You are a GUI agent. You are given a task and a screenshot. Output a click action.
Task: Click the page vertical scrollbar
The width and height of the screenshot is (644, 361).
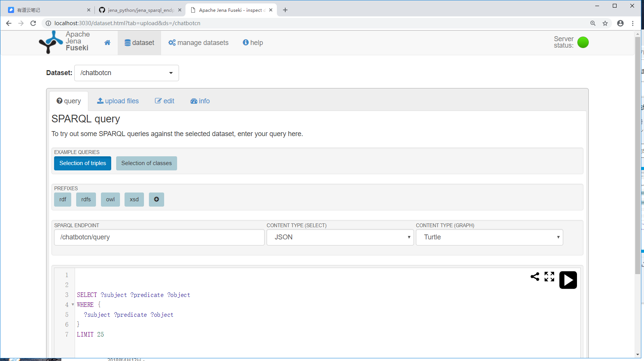pyautogui.click(x=638, y=156)
